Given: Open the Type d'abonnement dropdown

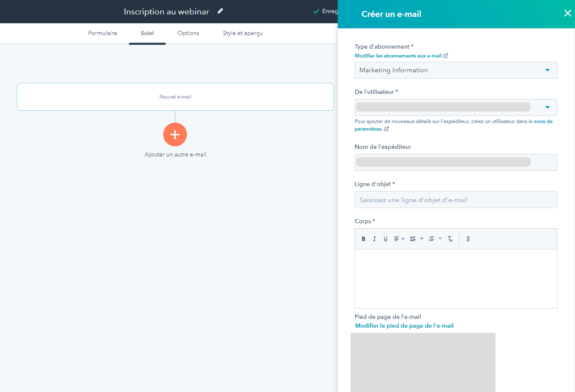Looking at the screenshot, I should click(455, 70).
